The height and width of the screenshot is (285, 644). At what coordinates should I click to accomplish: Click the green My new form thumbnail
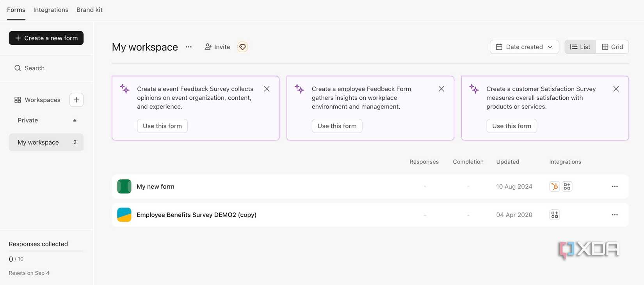coord(124,186)
